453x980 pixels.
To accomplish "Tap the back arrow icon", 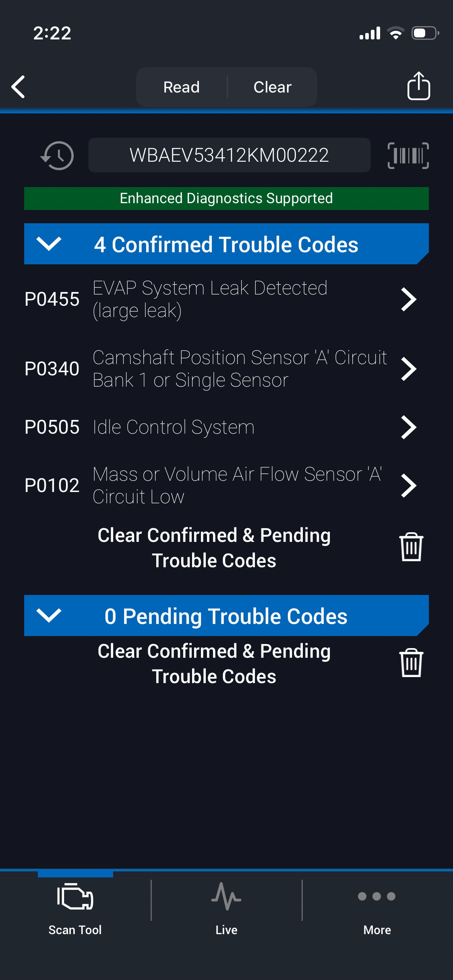I will coord(19,86).
